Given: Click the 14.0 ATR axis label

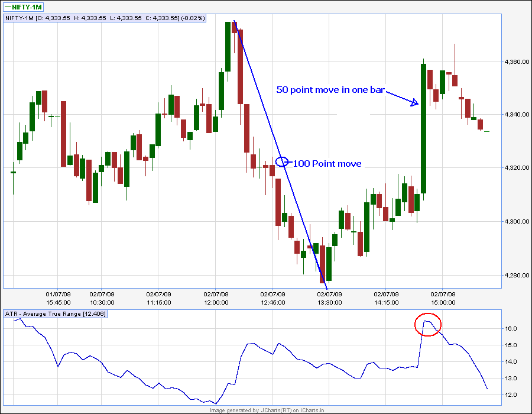Looking at the screenshot, I should click(x=511, y=362).
